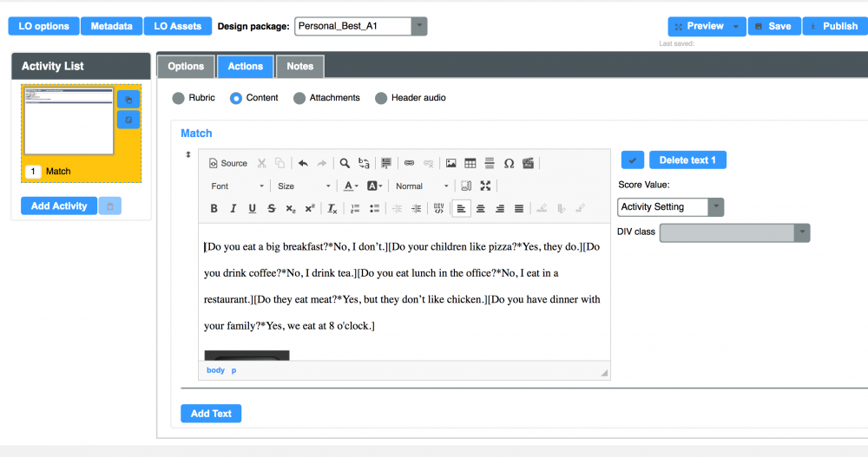Click the Find magnifier icon
The width and height of the screenshot is (868, 457).
click(x=345, y=163)
